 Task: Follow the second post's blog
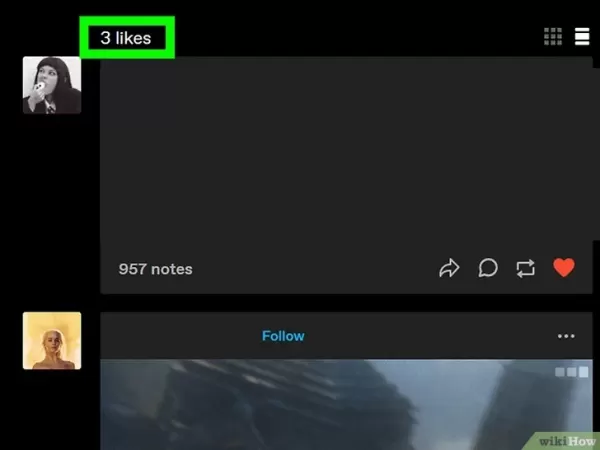tap(283, 336)
